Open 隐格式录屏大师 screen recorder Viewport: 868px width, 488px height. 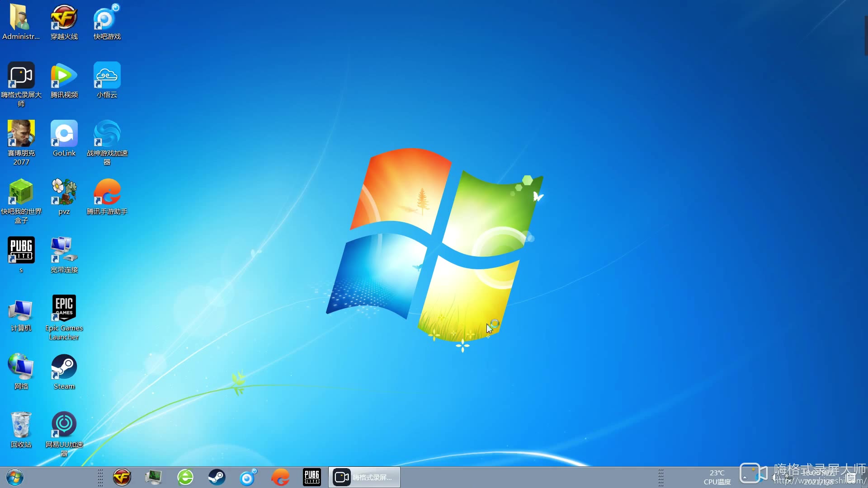point(21,75)
